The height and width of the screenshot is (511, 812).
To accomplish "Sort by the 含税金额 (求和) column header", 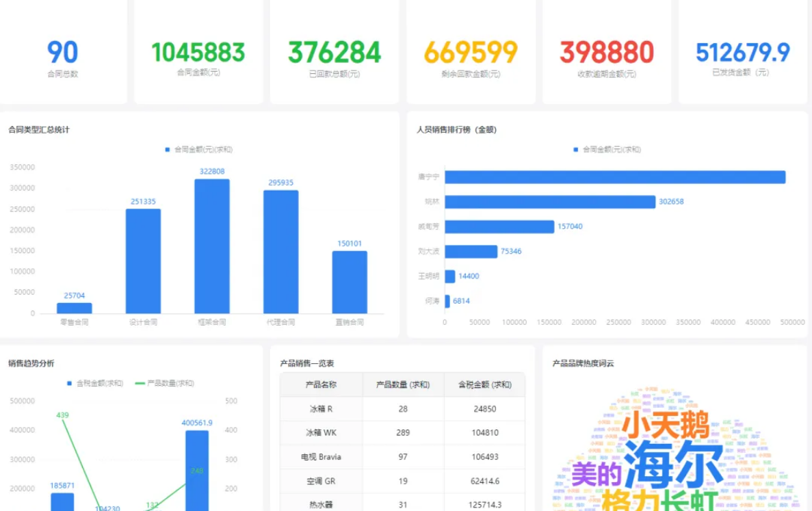I will [485, 384].
